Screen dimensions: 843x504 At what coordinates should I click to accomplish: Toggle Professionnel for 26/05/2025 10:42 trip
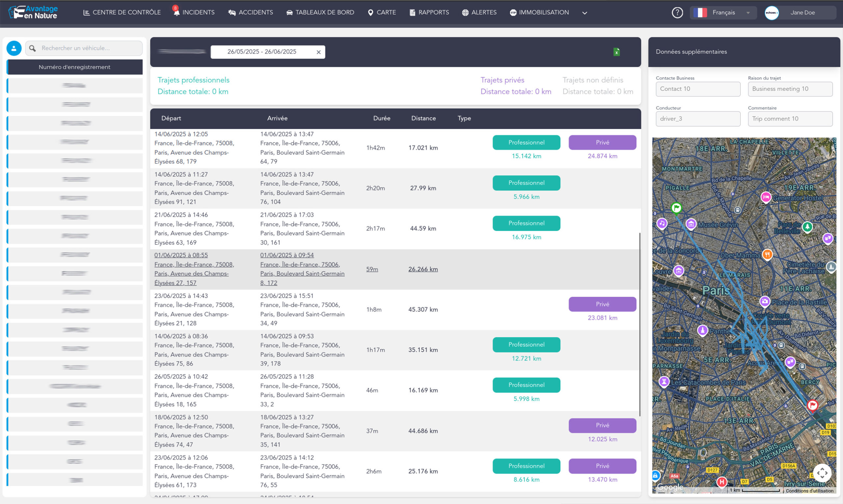pos(526,385)
